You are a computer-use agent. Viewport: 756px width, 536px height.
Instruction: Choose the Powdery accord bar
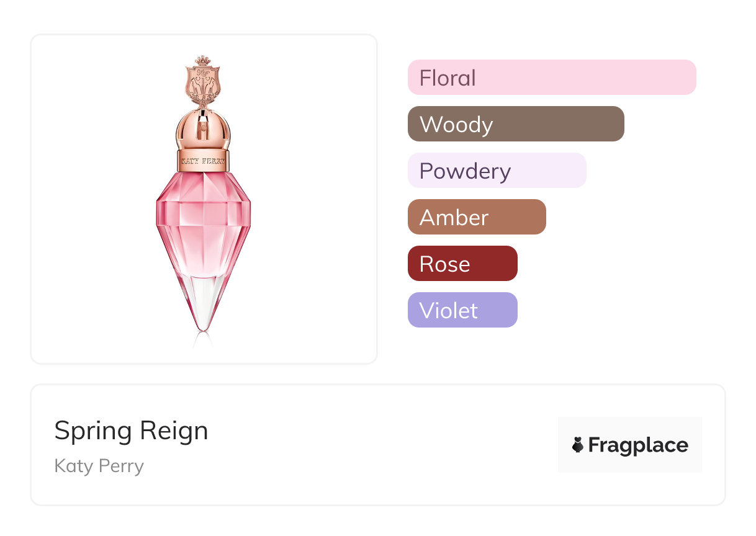tap(497, 171)
